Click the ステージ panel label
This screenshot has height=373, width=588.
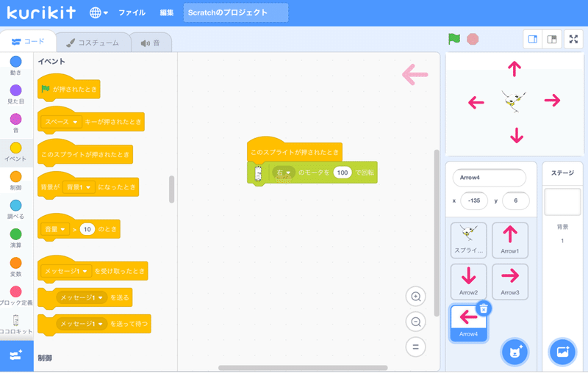pyautogui.click(x=562, y=173)
